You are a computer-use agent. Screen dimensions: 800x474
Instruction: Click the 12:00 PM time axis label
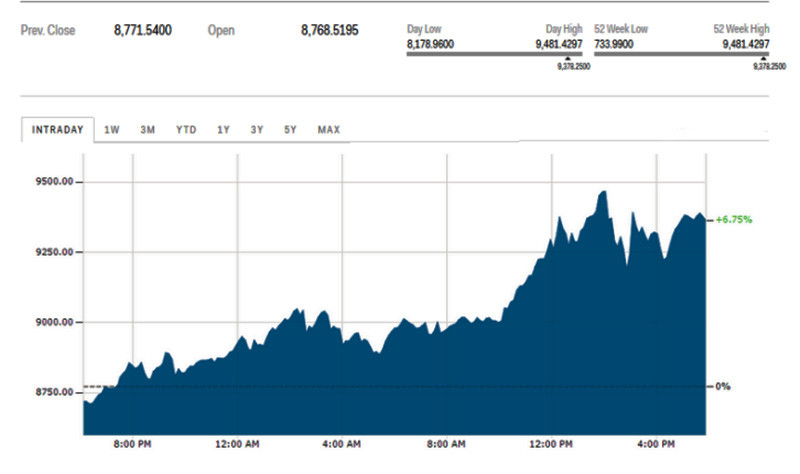point(552,444)
